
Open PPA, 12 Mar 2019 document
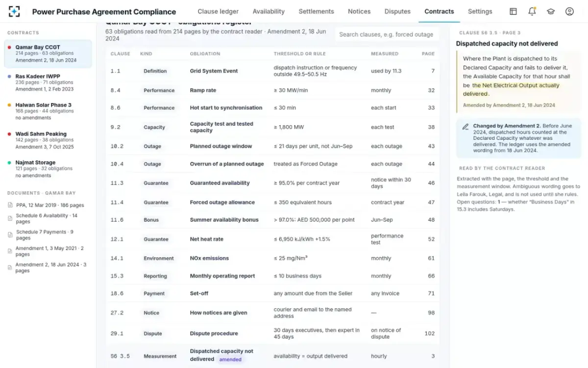pos(48,205)
